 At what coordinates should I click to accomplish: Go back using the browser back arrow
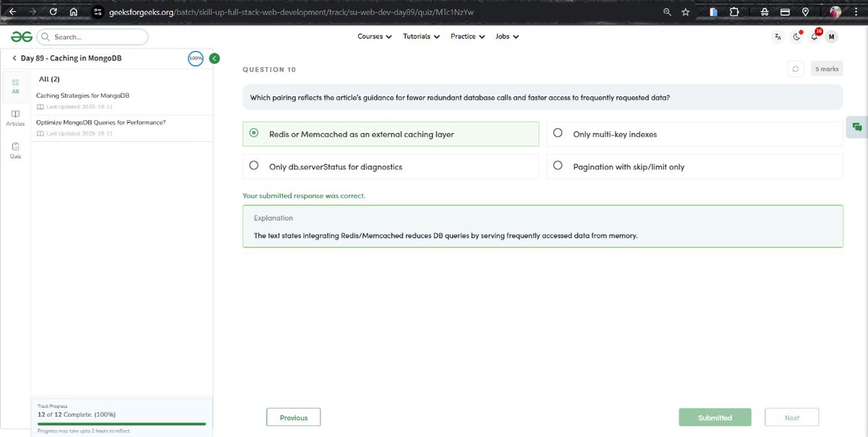coord(12,12)
